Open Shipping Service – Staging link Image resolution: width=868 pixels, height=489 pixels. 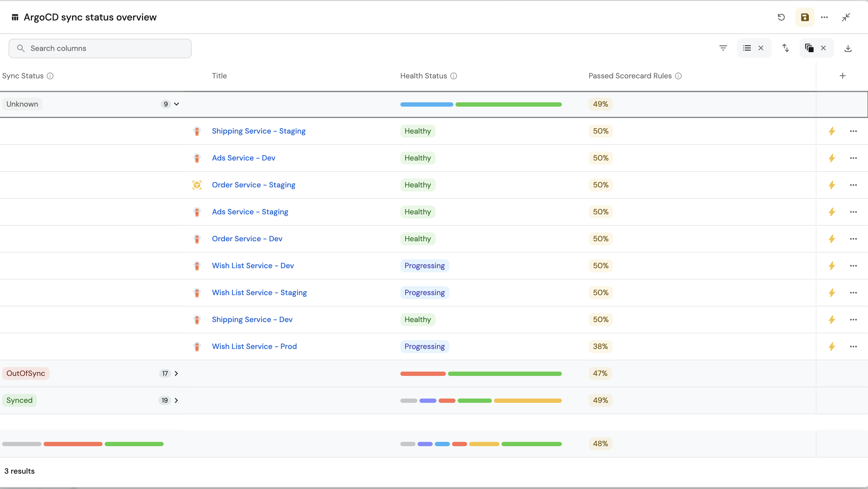coord(259,131)
